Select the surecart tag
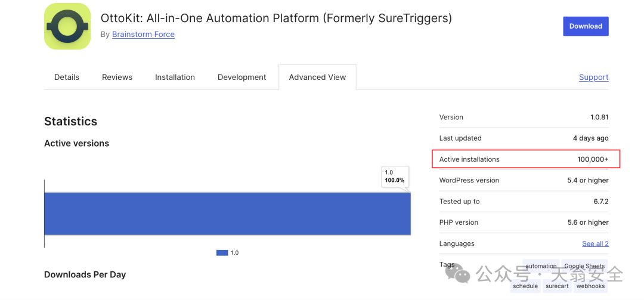 point(557,286)
